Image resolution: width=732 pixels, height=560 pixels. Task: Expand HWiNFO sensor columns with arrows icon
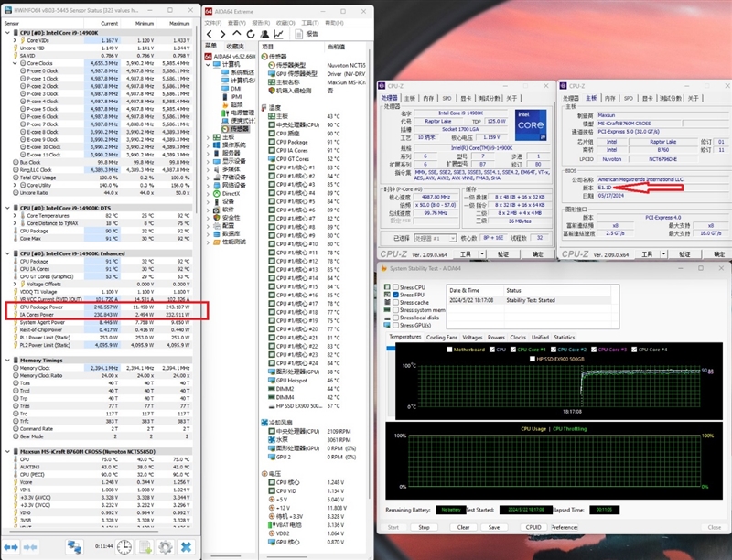[11, 546]
